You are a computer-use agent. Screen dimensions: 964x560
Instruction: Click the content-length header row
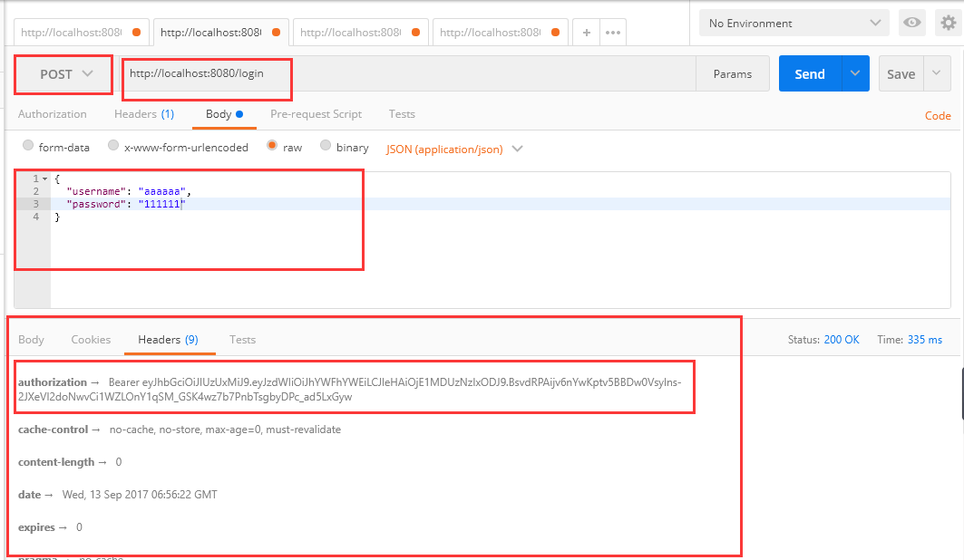tap(70, 462)
